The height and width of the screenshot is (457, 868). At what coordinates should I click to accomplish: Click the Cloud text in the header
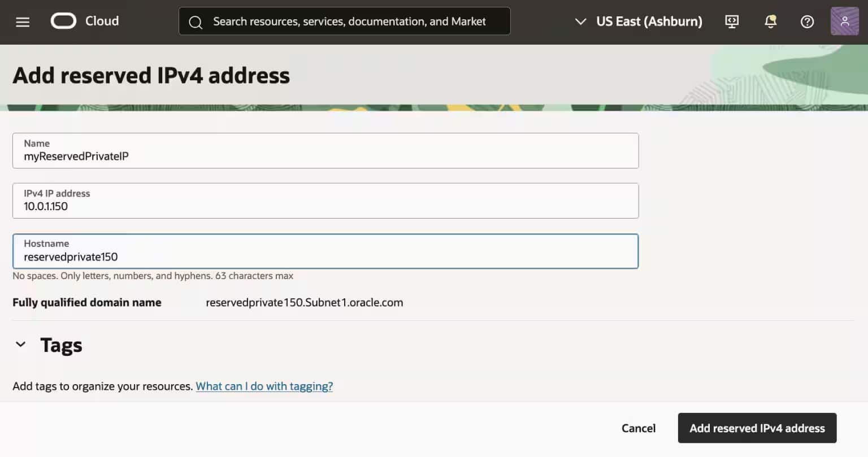click(x=102, y=21)
